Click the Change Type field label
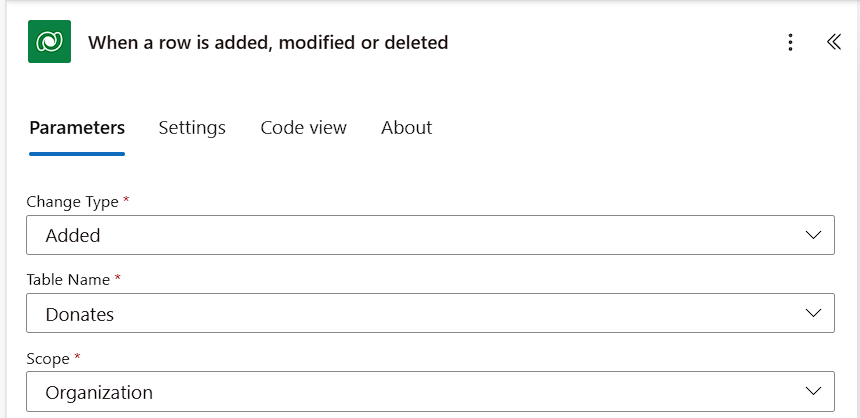The height and width of the screenshot is (418, 860). pyautogui.click(x=72, y=201)
